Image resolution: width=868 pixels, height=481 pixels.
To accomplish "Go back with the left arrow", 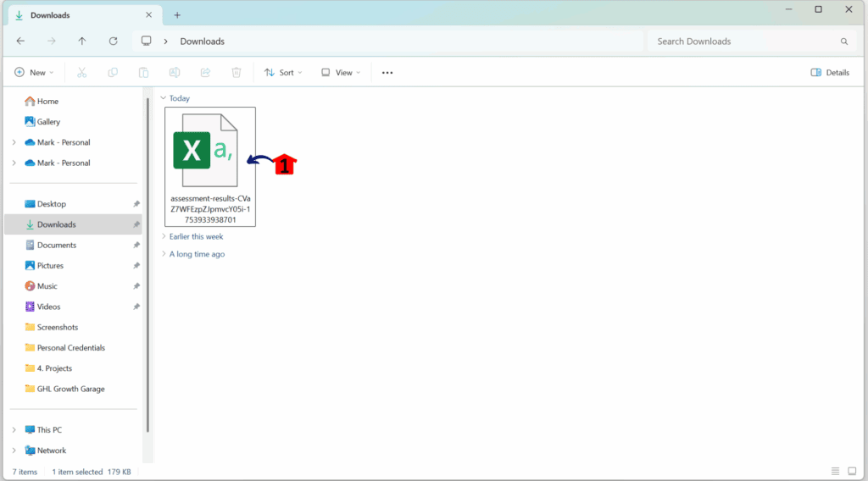I will coord(20,41).
